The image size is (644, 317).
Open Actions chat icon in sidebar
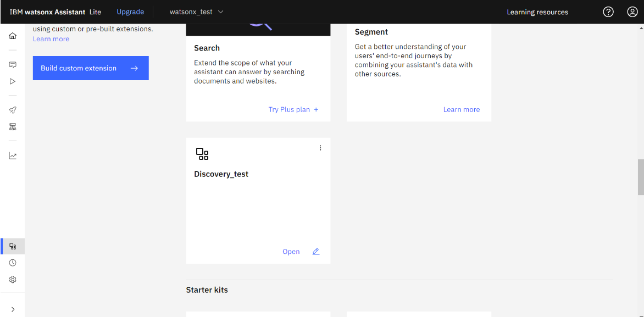tap(13, 65)
